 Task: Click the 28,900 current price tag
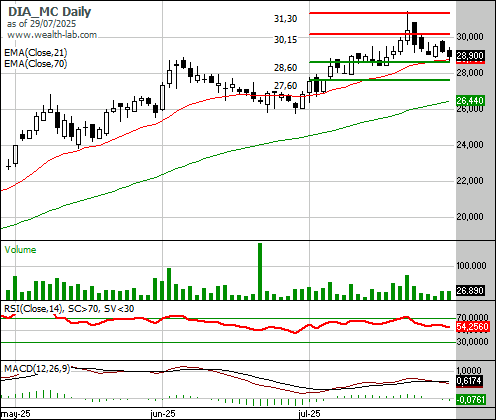(470, 56)
